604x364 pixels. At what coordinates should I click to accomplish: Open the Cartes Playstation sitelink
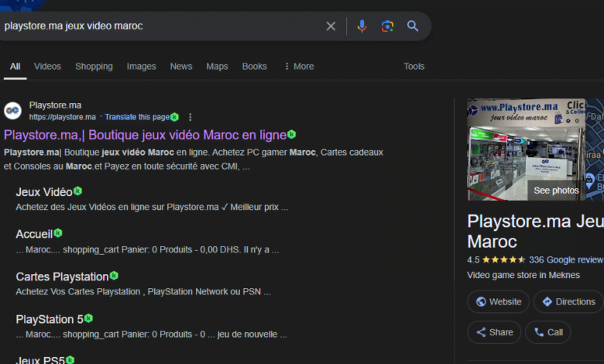[x=62, y=276]
